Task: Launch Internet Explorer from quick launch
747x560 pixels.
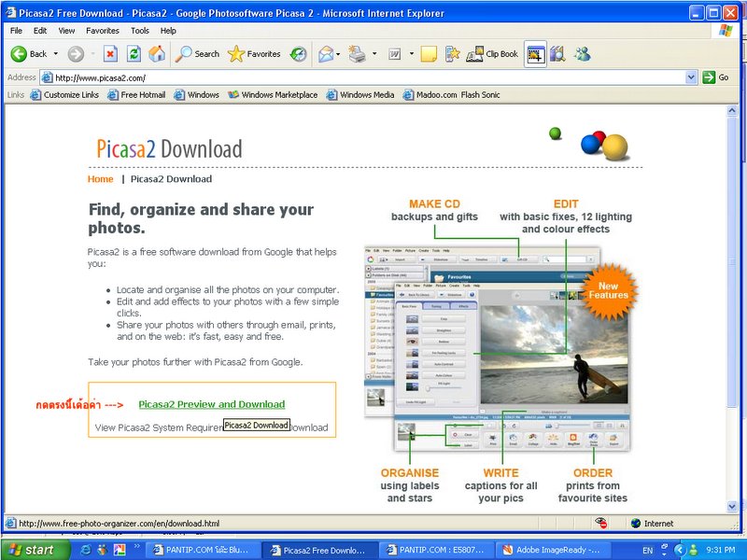Action: pos(86,550)
